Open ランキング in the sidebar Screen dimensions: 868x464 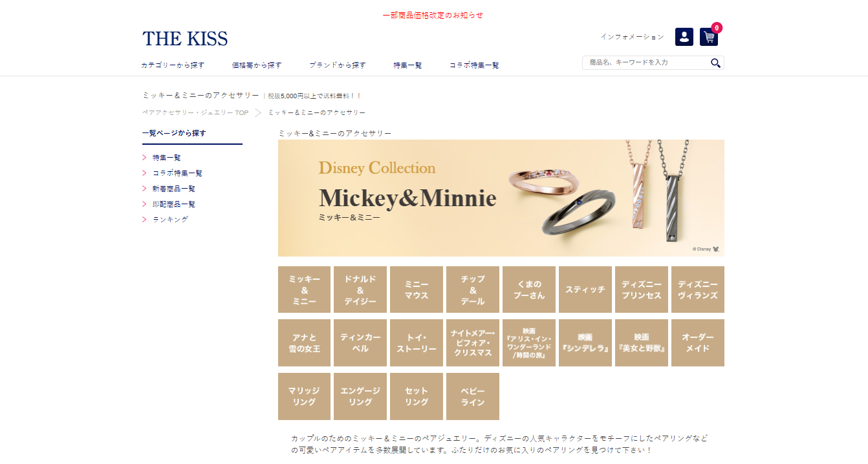tap(171, 220)
